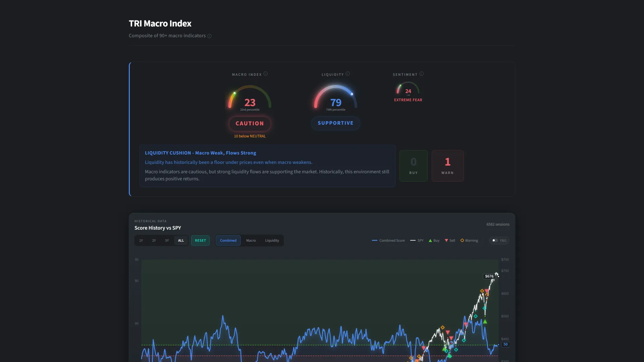Viewport: 644px width, 362px height.
Task: Click the RESET button
Action: click(200, 240)
